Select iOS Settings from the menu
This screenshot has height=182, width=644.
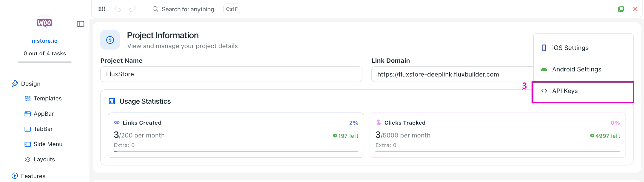570,48
